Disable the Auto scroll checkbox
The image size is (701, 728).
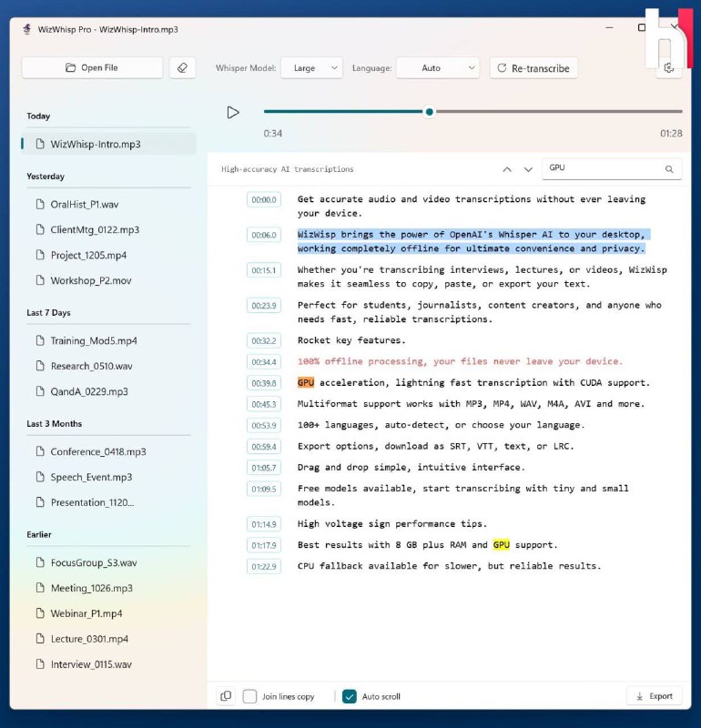(x=350, y=696)
